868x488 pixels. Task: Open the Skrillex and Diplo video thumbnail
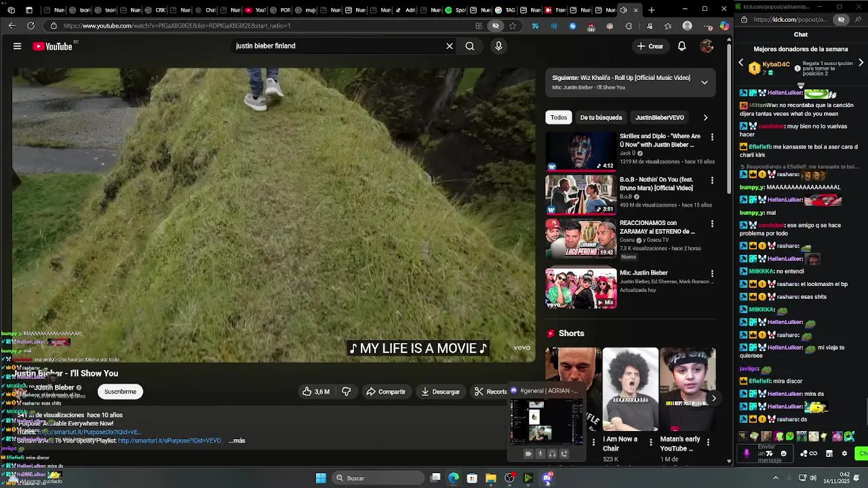pyautogui.click(x=581, y=150)
